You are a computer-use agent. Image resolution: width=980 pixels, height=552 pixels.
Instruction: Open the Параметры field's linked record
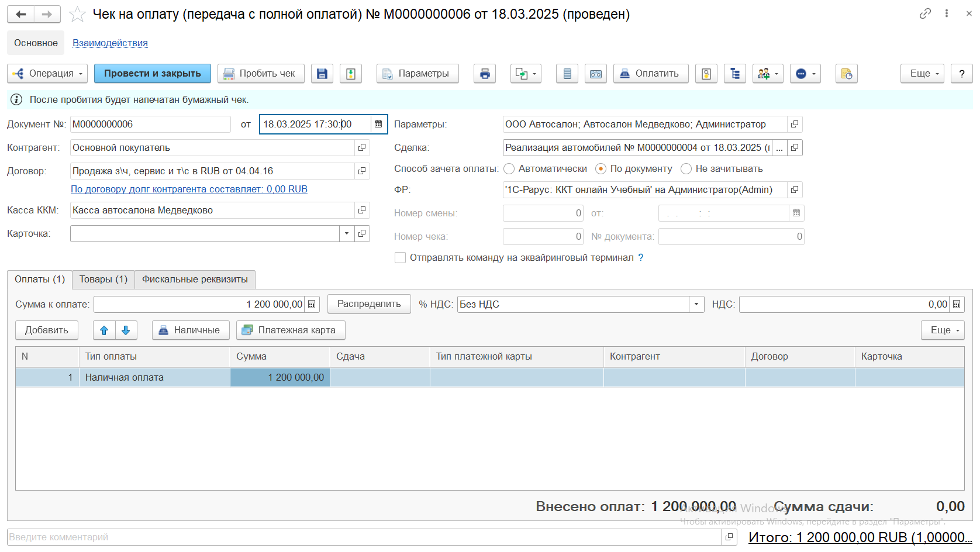[x=795, y=125]
